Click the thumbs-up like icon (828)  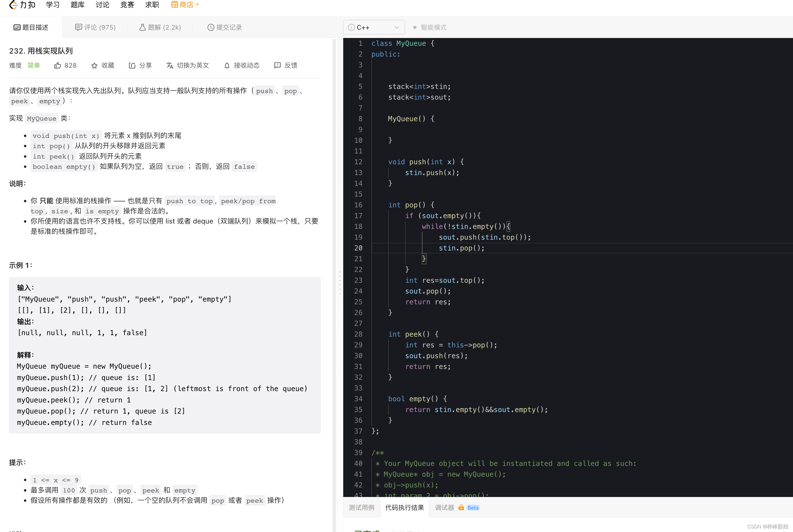click(x=58, y=66)
